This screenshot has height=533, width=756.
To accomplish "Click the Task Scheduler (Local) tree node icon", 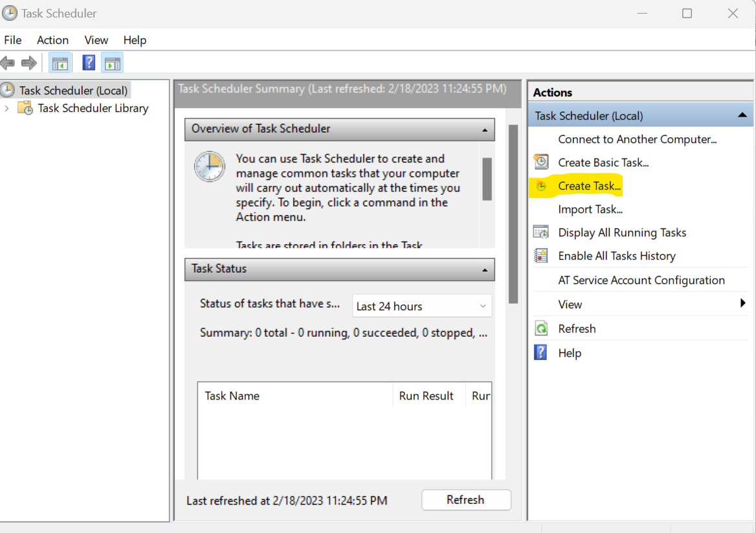I will point(7,90).
